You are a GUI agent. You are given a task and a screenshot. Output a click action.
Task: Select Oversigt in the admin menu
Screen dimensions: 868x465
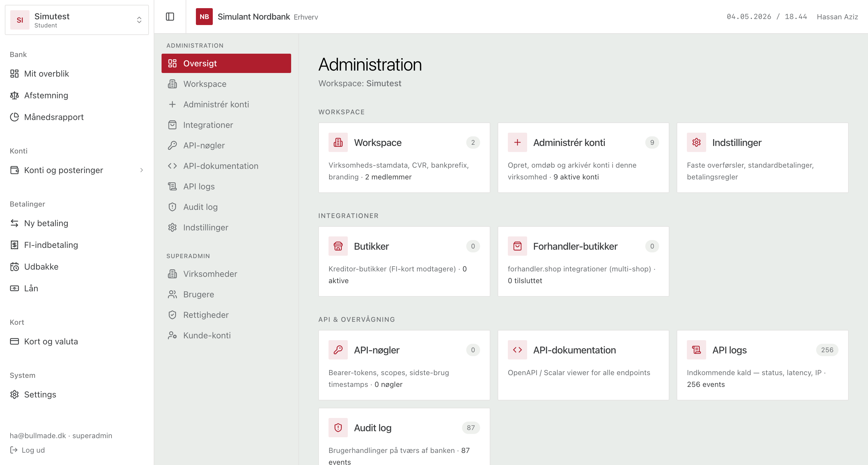click(226, 63)
